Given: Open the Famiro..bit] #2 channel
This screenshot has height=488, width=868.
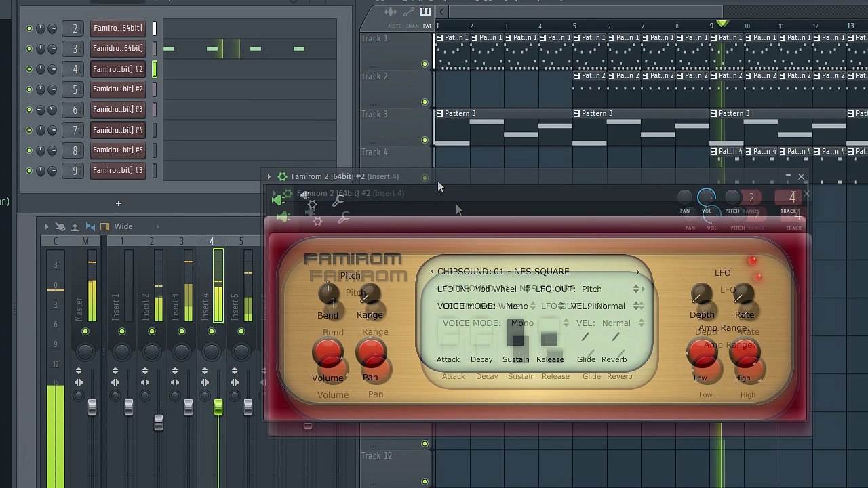Looking at the screenshot, I should (x=118, y=69).
